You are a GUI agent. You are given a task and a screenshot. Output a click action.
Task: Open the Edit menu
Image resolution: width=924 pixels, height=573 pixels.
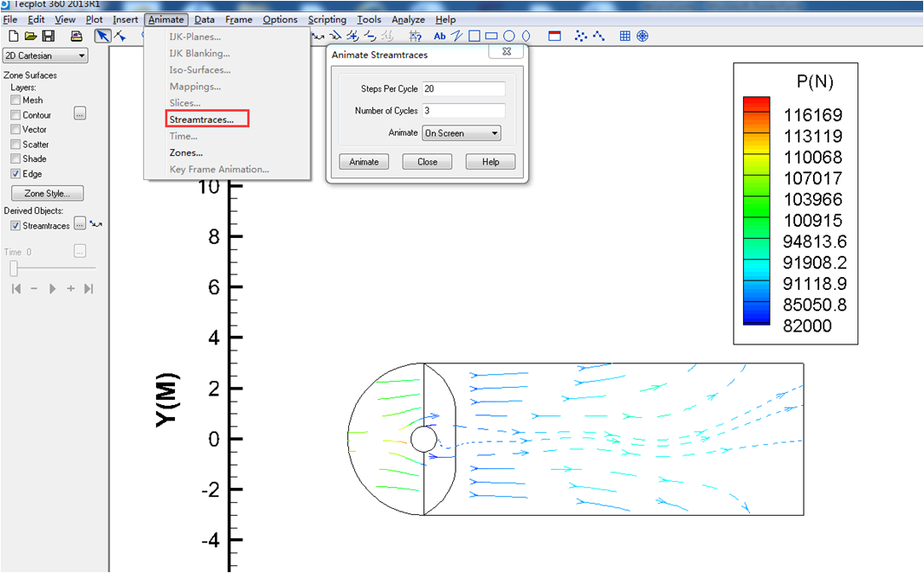(x=36, y=20)
